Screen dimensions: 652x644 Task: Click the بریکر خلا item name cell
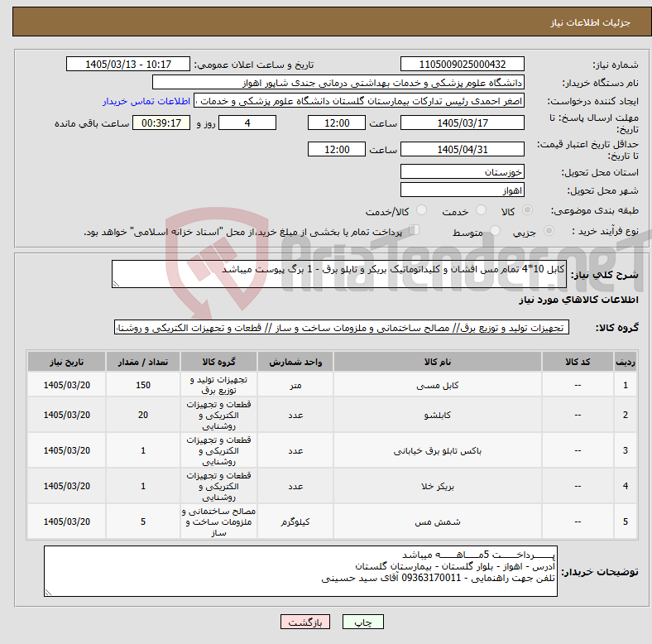[x=437, y=486]
